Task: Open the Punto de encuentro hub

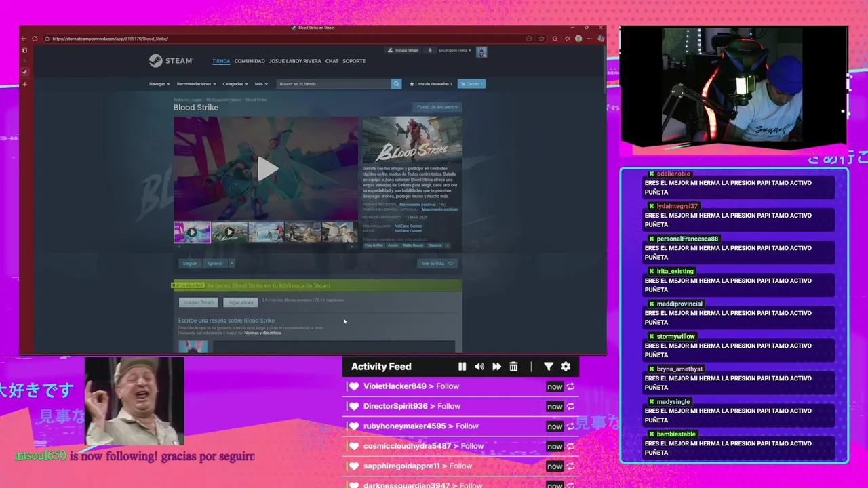Action: [x=437, y=107]
